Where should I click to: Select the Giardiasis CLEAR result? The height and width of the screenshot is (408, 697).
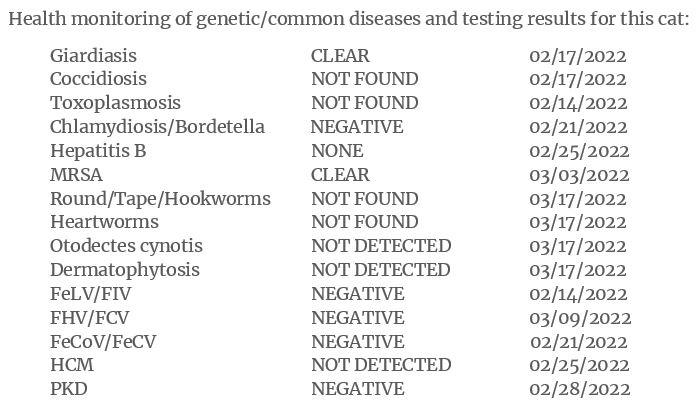pos(340,56)
